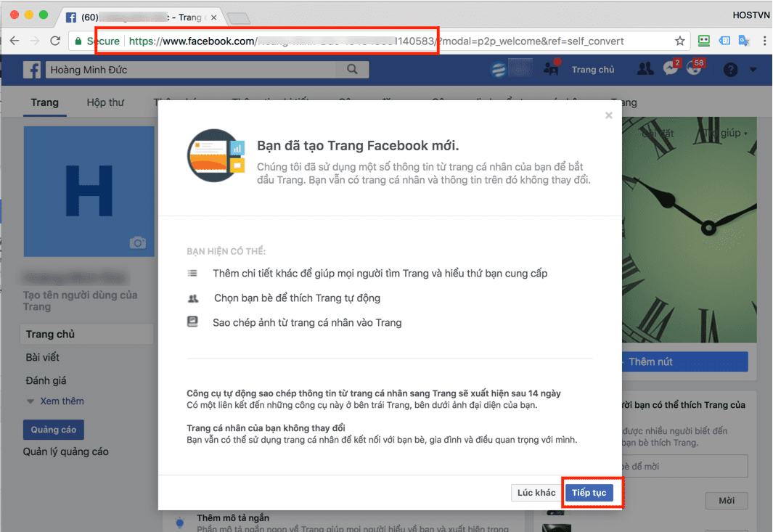Image resolution: width=773 pixels, height=532 pixels.
Task: Click the Secure lock icon
Action: pos(78,41)
